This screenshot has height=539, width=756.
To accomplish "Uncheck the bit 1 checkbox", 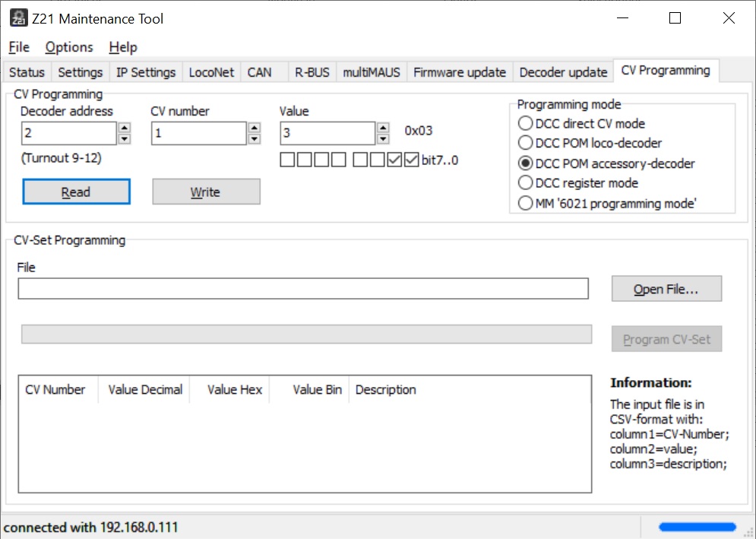I will [394, 160].
